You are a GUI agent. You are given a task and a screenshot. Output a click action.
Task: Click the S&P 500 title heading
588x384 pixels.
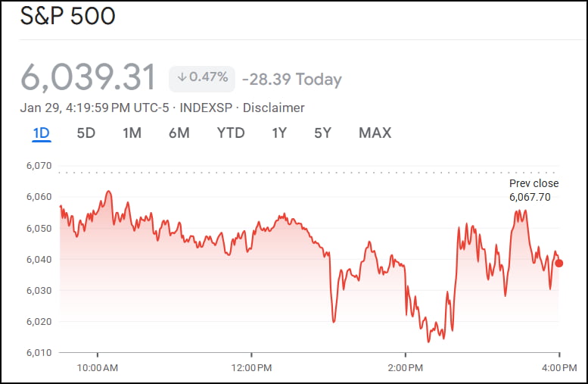[x=68, y=16]
